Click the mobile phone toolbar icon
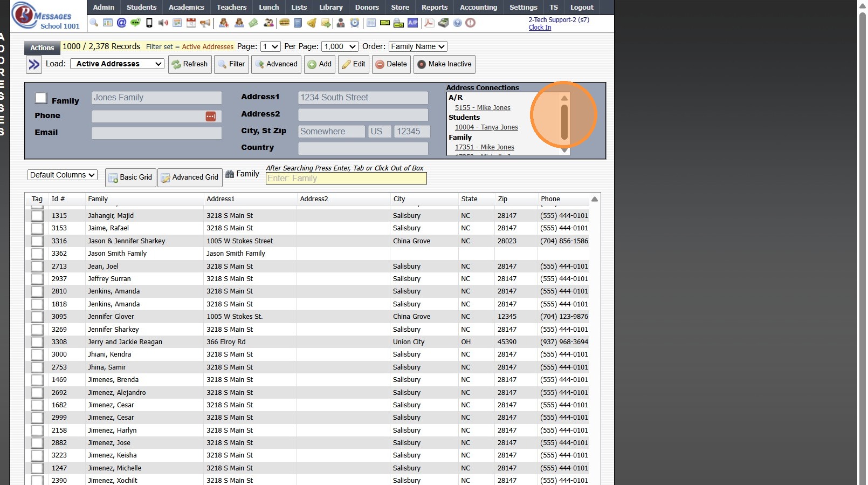The width and height of the screenshot is (868, 485). click(149, 23)
